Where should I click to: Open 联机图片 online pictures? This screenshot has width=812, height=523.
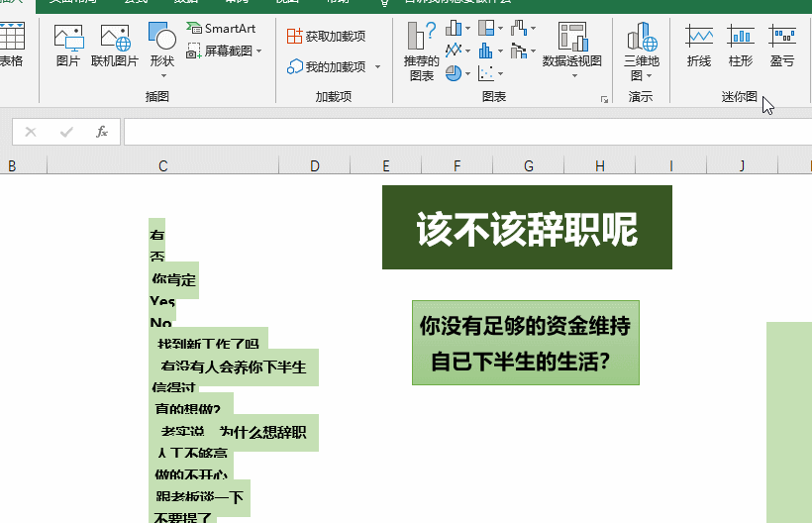pos(115,46)
